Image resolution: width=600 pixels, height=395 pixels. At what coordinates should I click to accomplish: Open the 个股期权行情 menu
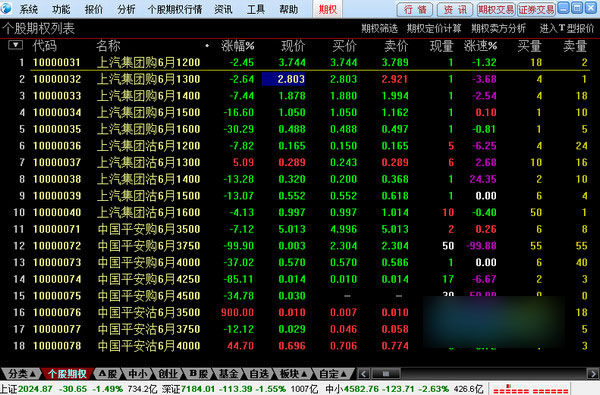tap(175, 9)
